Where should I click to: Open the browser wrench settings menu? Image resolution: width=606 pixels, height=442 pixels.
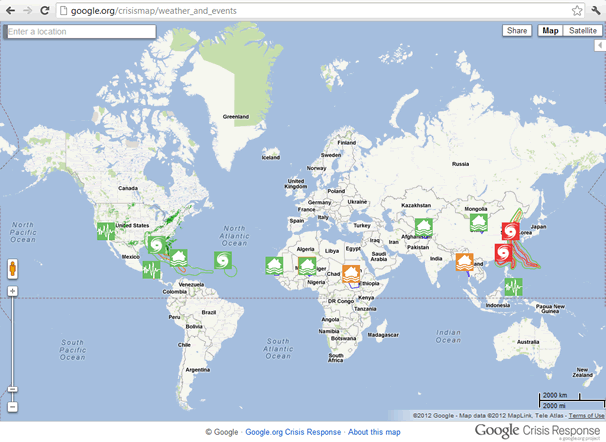point(596,10)
